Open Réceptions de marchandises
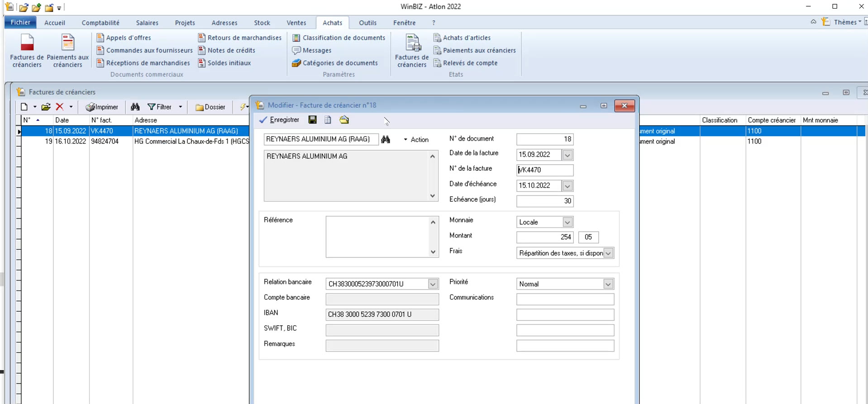The height and width of the screenshot is (404, 868). (143, 63)
